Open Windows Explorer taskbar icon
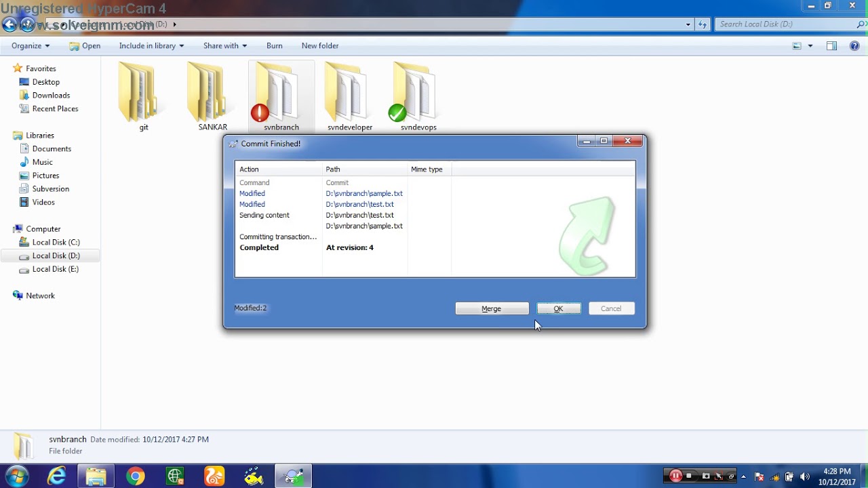The width and height of the screenshot is (868, 488). (x=96, y=476)
